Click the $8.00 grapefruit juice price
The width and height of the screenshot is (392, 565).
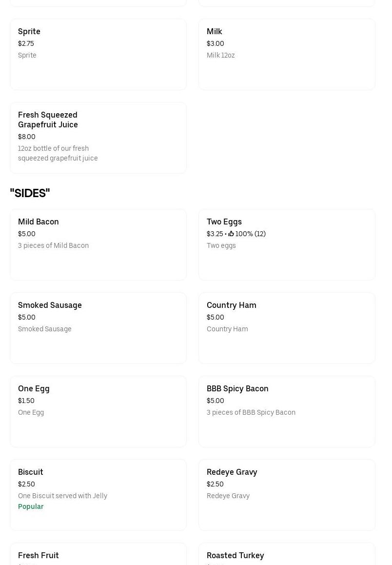[x=27, y=137]
